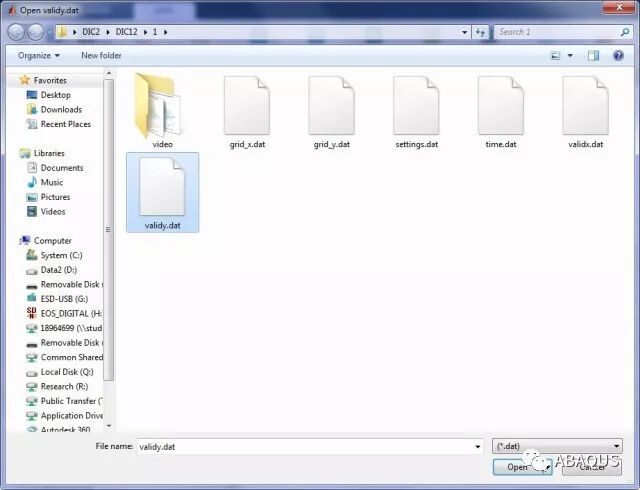Open the video folder icon

158,105
